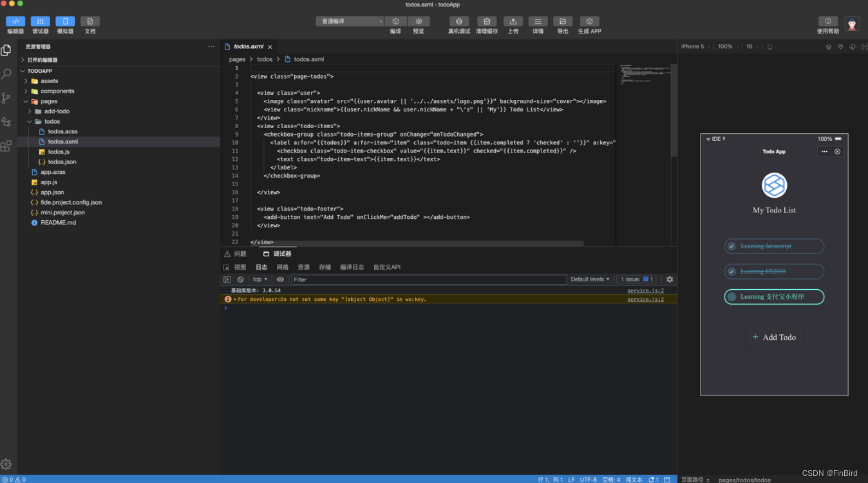Expand the add-todo folder
This screenshot has height=483, width=868.
coord(118,111)
